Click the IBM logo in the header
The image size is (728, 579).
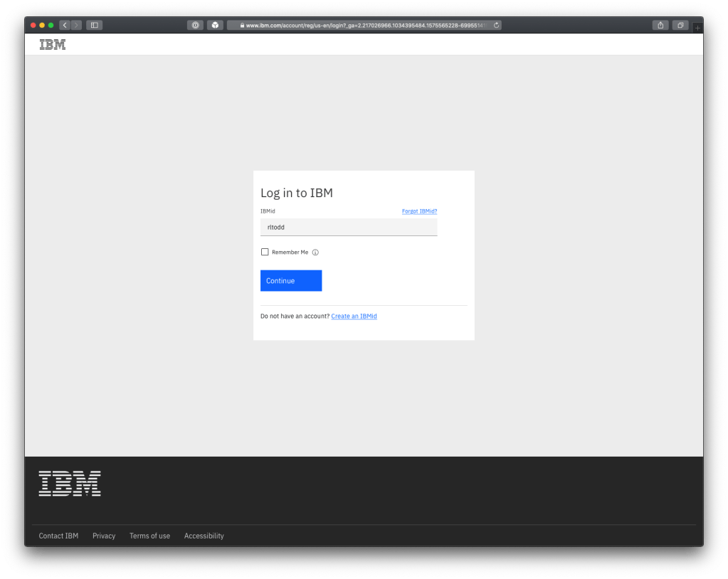(52, 44)
